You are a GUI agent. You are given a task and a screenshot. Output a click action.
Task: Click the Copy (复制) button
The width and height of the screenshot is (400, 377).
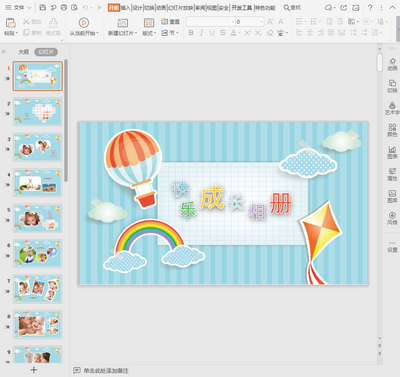coord(33,33)
